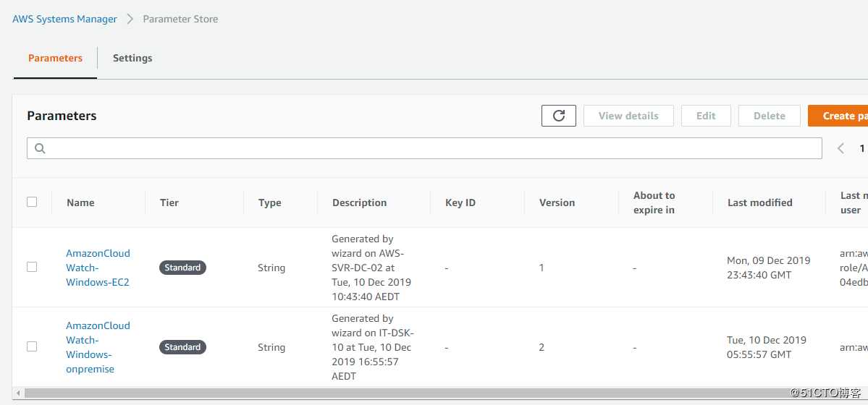Sort by Type column header
The width and height of the screenshot is (868, 405).
[269, 202]
